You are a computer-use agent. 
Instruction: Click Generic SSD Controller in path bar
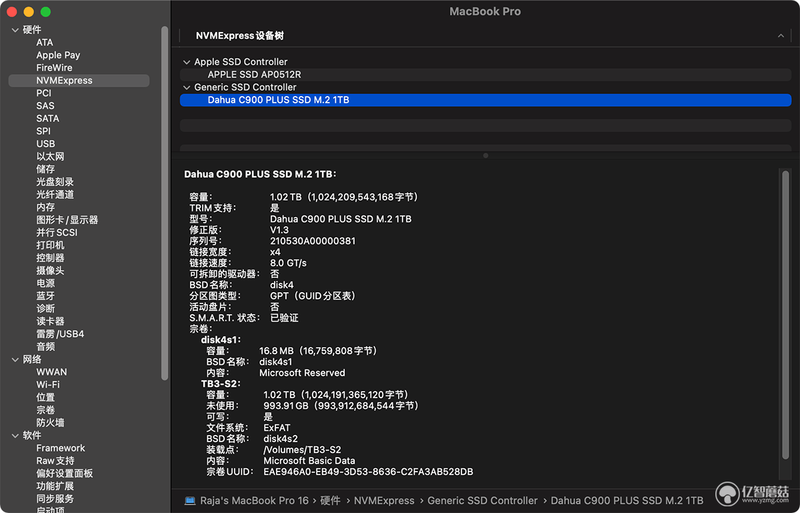483,501
